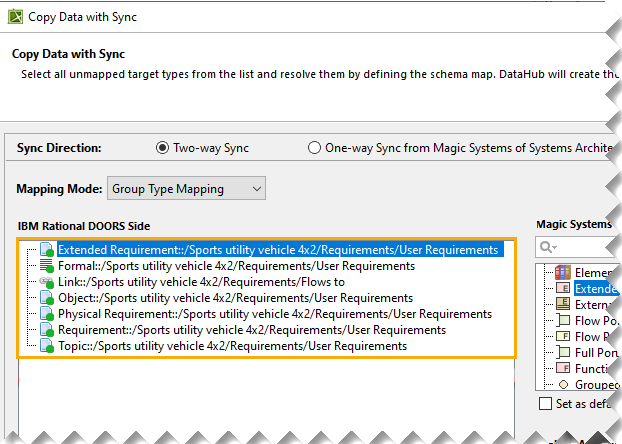Screen dimensions: 622x444
Task: Select Requirement::/Sports utility vehicle 4x2 row
Action: point(252,330)
